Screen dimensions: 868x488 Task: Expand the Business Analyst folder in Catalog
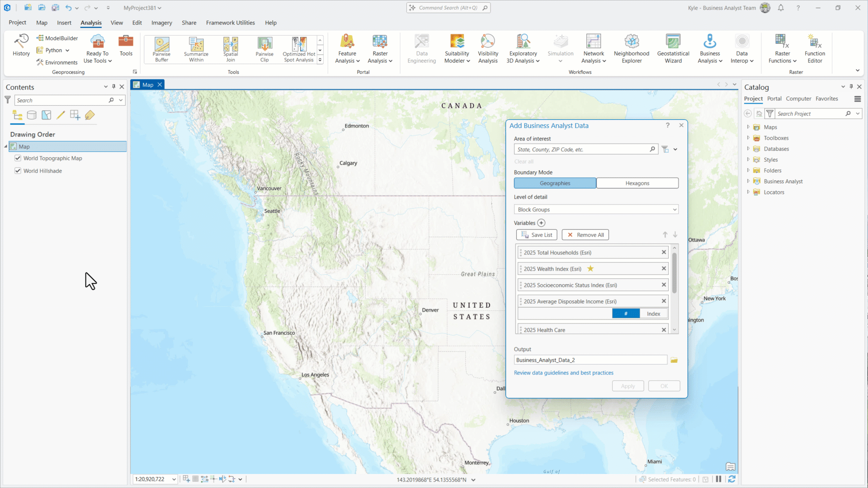pyautogui.click(x=749, y=181)
